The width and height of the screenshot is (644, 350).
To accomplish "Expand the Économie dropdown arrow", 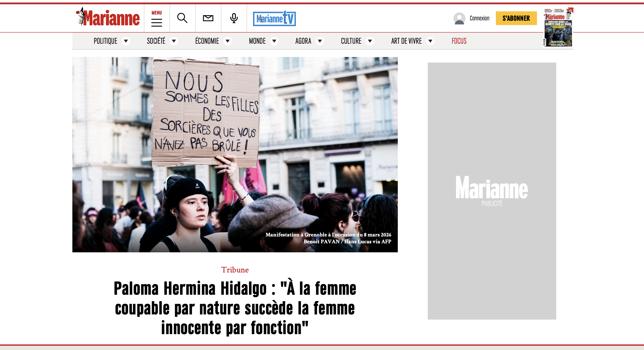I will [x=228, y=41].
